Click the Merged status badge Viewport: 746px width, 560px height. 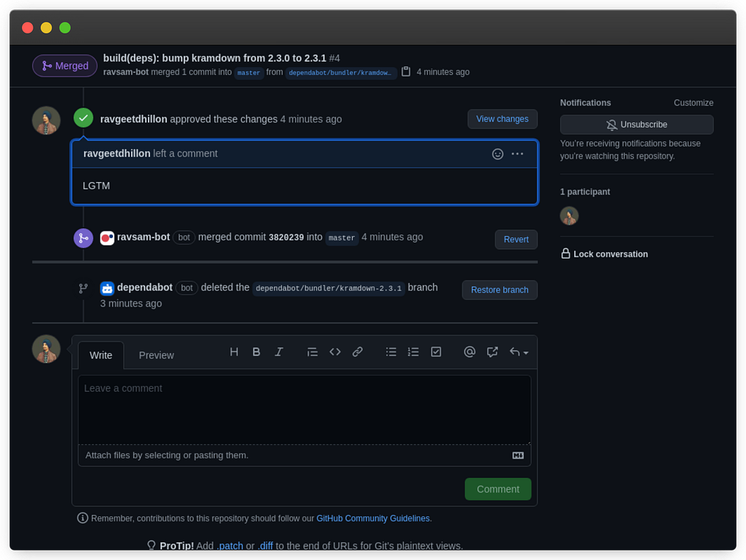click(65, 66)
